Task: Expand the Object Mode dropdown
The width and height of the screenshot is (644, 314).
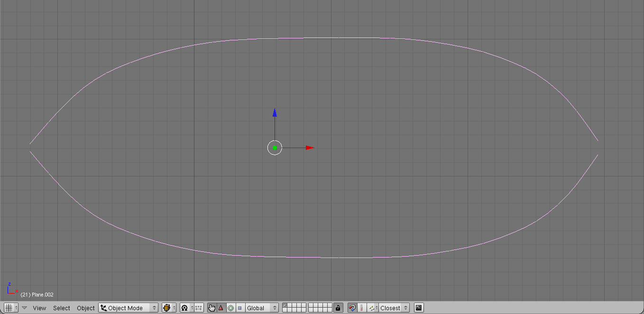Action: [x=129, y=308]
